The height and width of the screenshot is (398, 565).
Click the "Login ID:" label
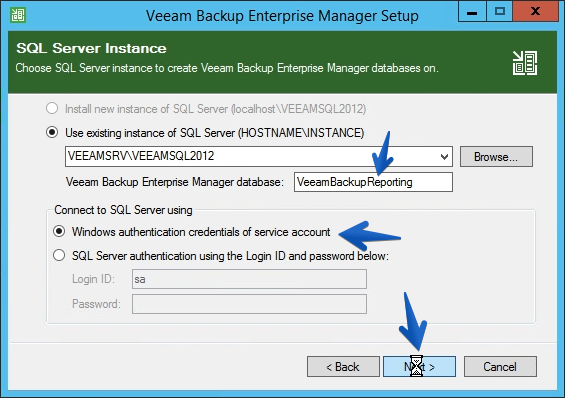tap(93, 279)
